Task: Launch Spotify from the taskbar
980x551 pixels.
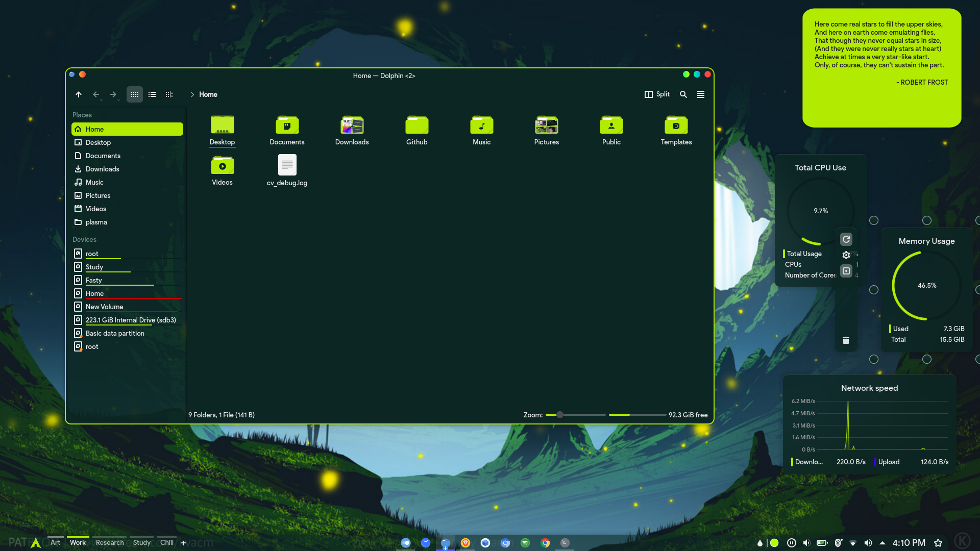Action: [525, 543]
